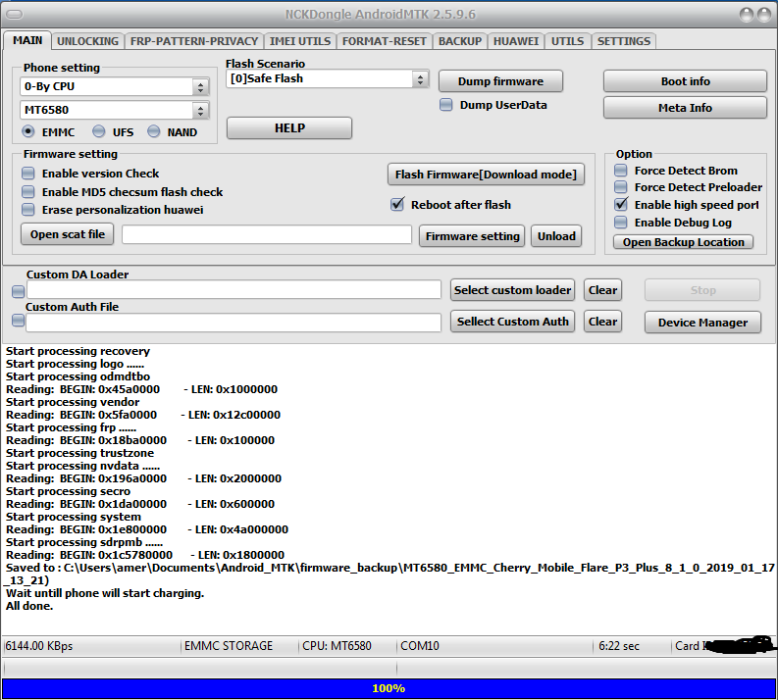Uncheck Reboot after flash
Image resolution: width=778 pixels, height=700 pixels.
(397, 204)
